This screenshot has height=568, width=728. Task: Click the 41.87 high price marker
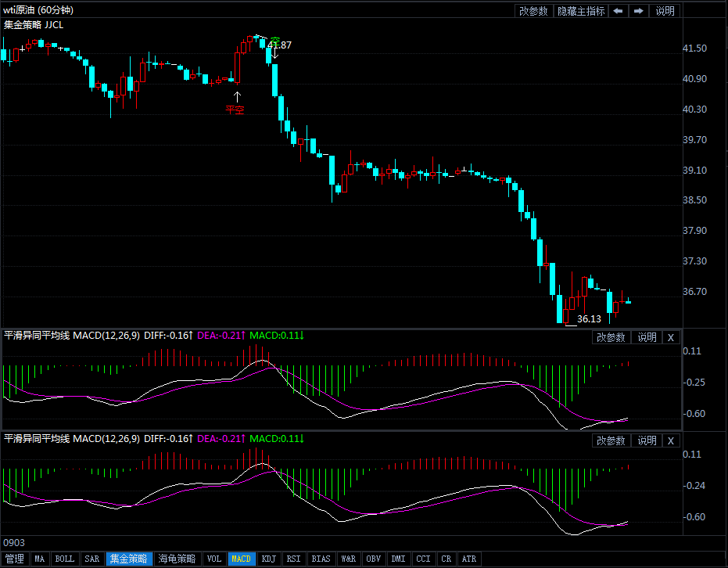click(279, 45)
